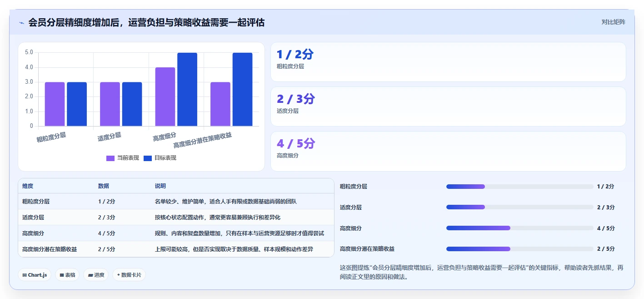Image resolution: width=644 pixels, height=299 pixels.
Task: Click the 适度分层 progress bar
Action: tap(519, 208)
